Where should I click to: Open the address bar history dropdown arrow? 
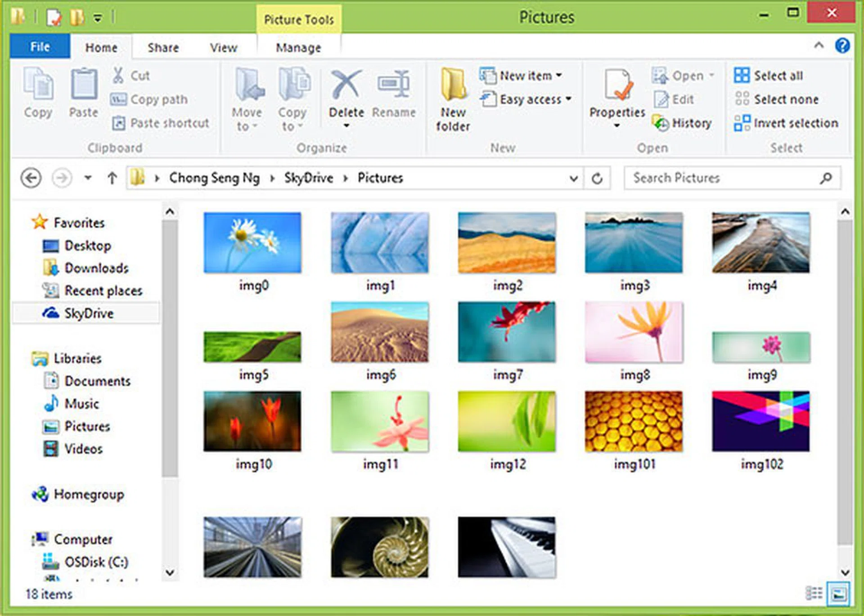(x=574, y=179)
